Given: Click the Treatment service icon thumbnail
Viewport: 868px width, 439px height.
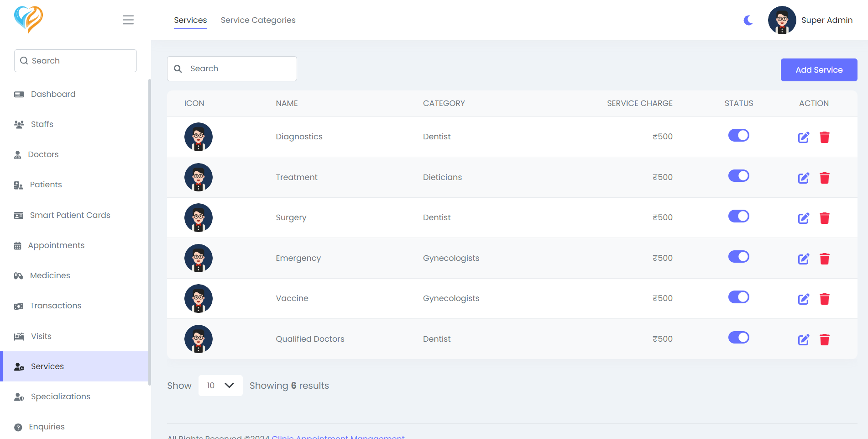Looking at the screenshot, I should click(199, 177).
